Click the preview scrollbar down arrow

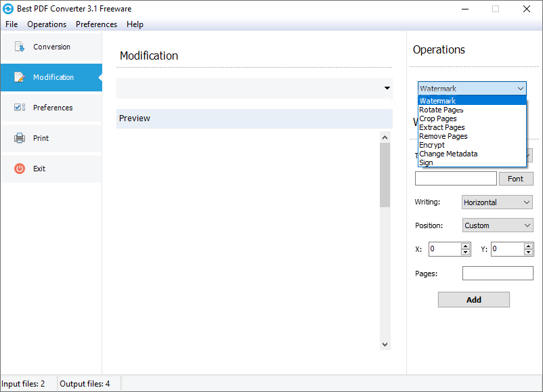tap(385, 344)
